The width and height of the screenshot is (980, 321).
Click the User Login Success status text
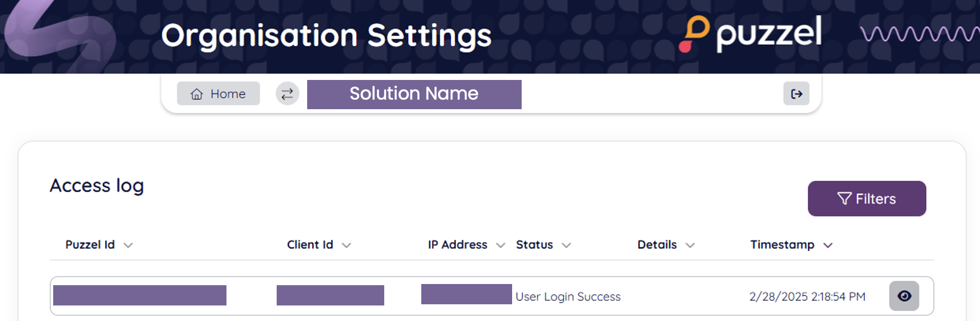pyautogui.click(x=568, y=297)
